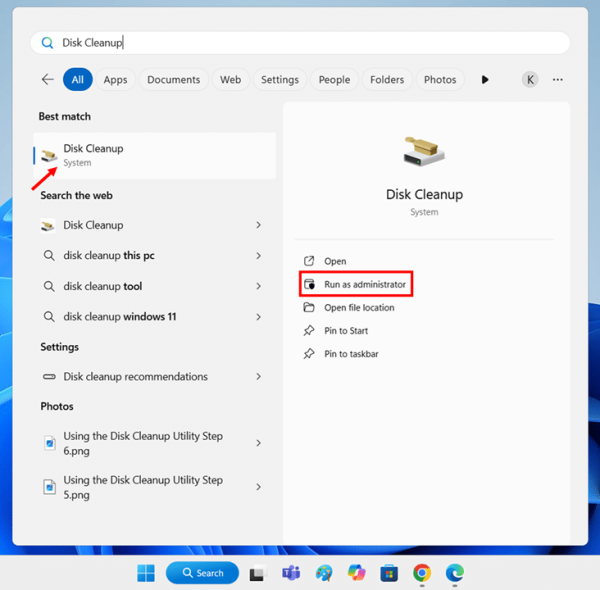The width and height of the screenshot is (600, 590).
Task: Switch to the Apps filter tab
Action: [116, 80]
